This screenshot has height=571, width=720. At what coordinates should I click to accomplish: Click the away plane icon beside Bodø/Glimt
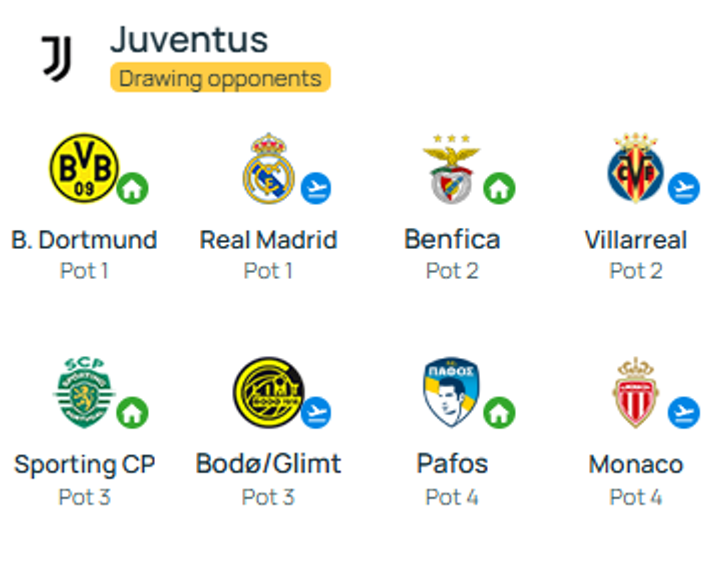pyautogui.click(x=316, y=412)
